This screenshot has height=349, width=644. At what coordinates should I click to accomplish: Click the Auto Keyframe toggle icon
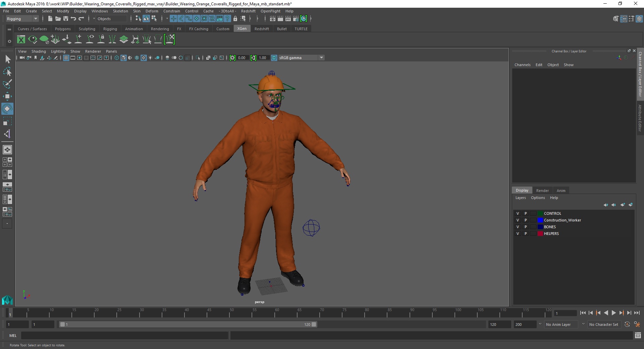pyautogui.click(x=627, y=325)
